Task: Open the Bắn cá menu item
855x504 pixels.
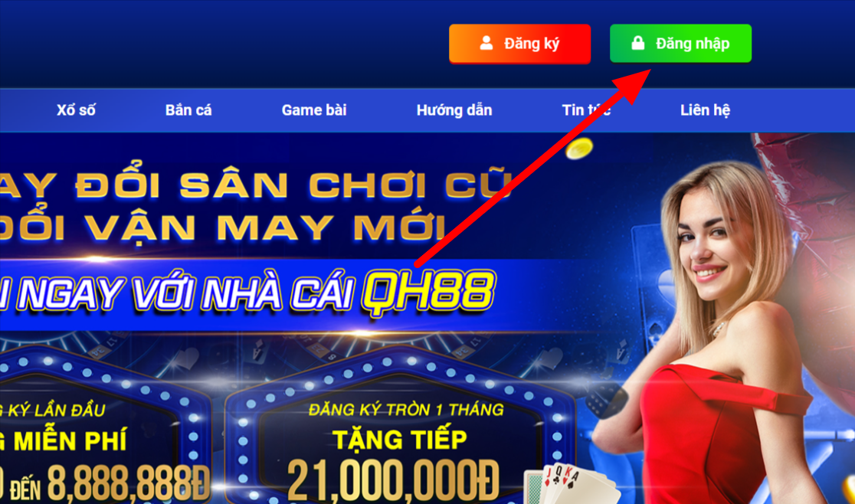Action: coord(188,110)
